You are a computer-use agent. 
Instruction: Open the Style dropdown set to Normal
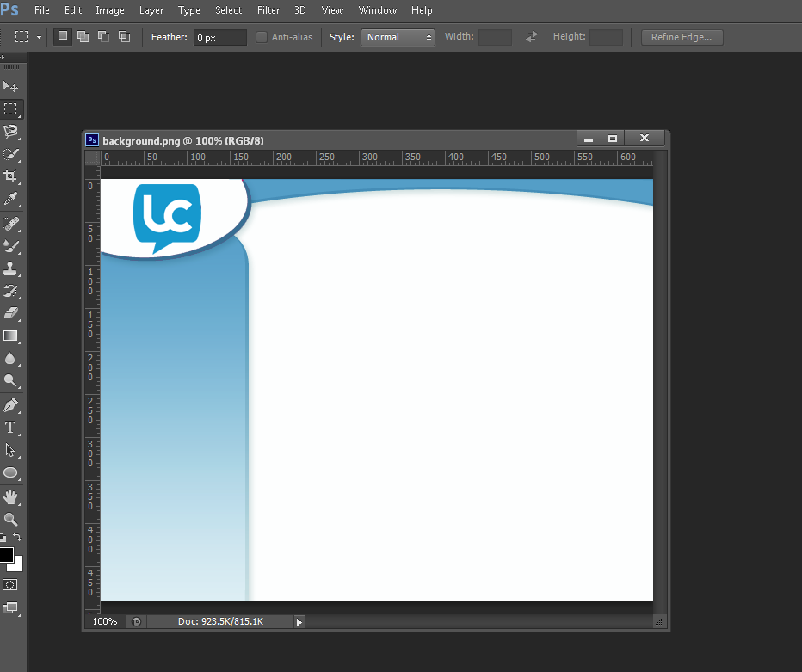tap(398, 37)
